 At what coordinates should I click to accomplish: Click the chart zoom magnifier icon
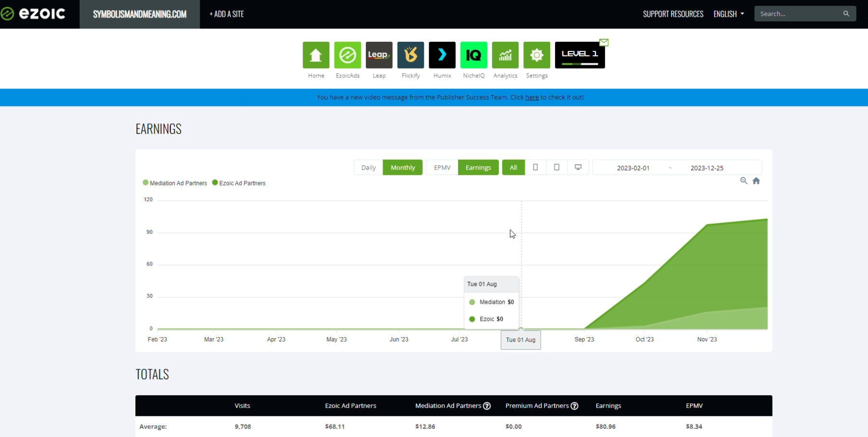744,181
